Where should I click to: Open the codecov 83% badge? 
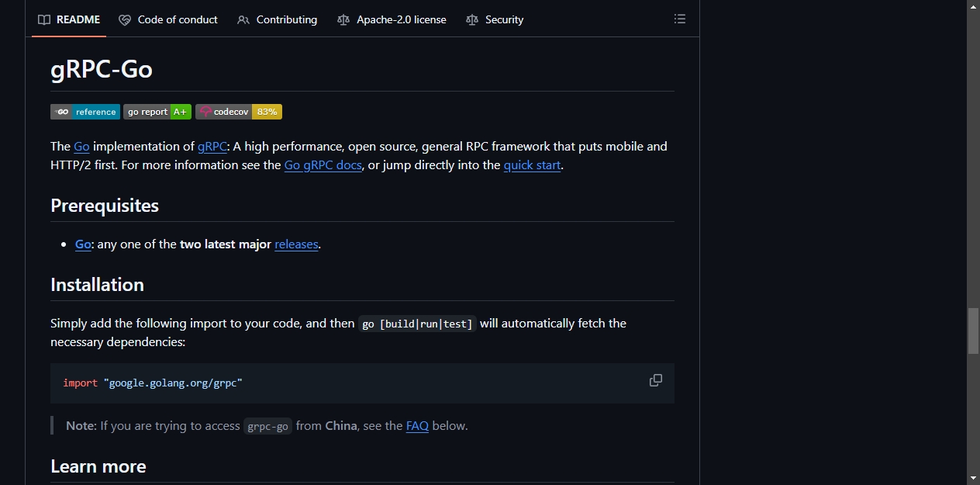coord(239,112)
